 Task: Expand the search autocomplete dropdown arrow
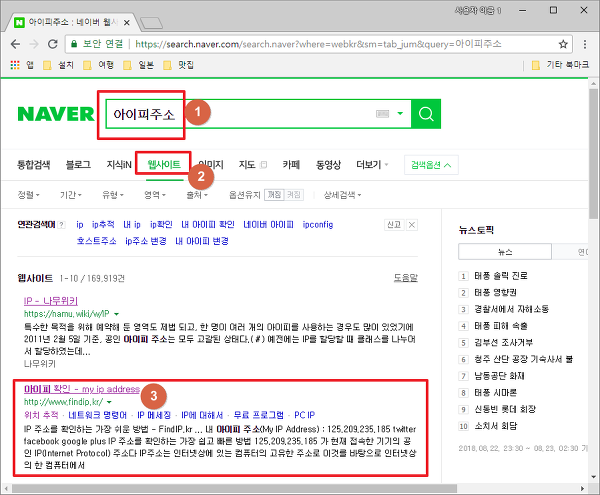(x=400, y=113)
